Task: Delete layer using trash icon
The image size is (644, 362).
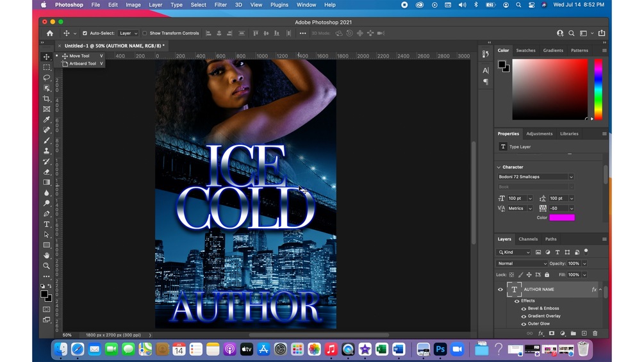Action: tap(595, 333)
